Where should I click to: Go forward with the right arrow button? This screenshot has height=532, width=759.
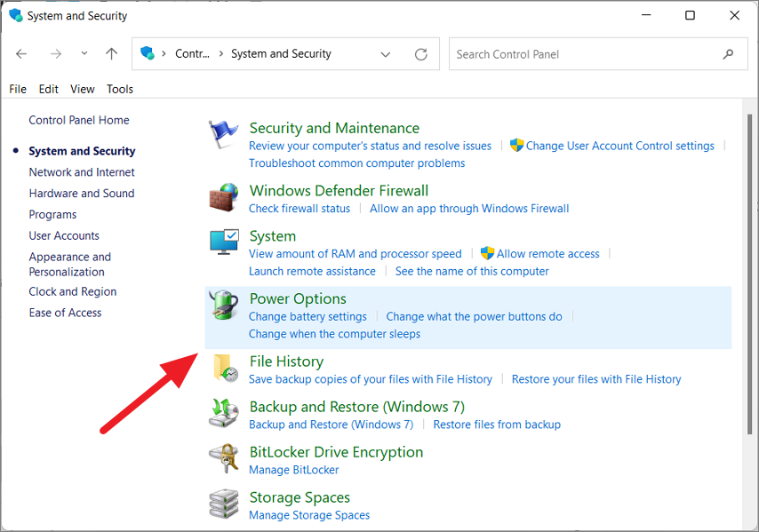click(x=56, y=53)
